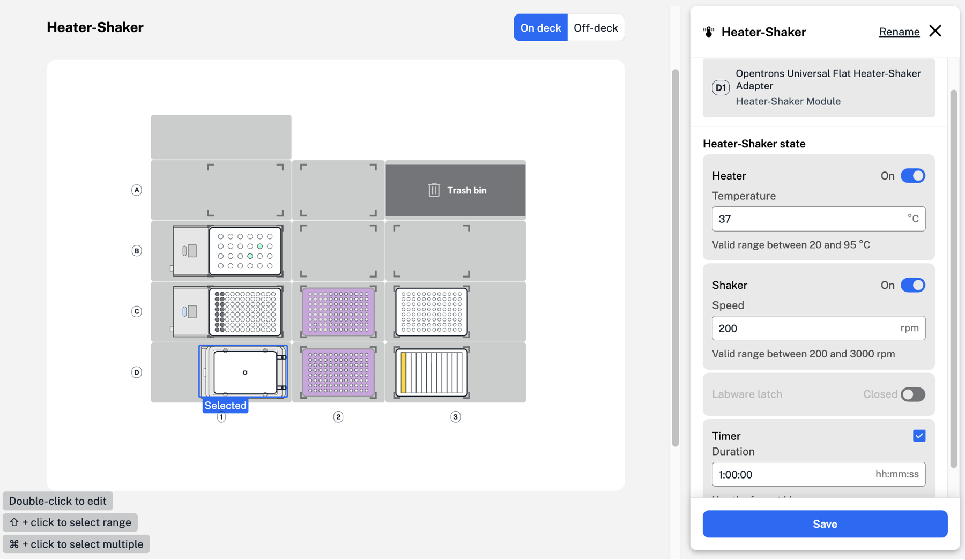The width and height of the screenshot is (965, 560).
Task: Click the Trash bin icon in slot A3
Action: (x=434, y=190)
